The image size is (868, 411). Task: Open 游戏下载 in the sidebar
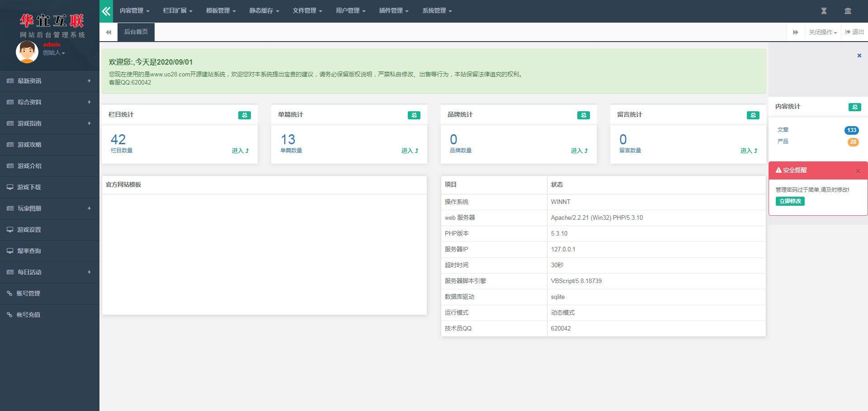50,187
